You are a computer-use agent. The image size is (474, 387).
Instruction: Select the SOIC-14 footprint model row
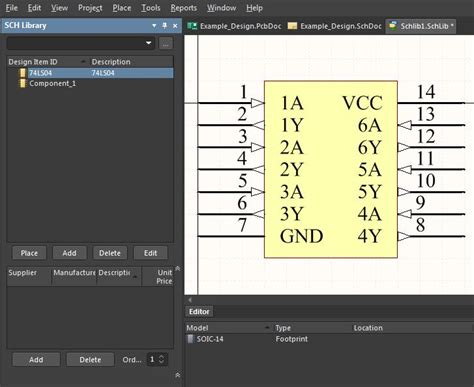coord(329,339)
